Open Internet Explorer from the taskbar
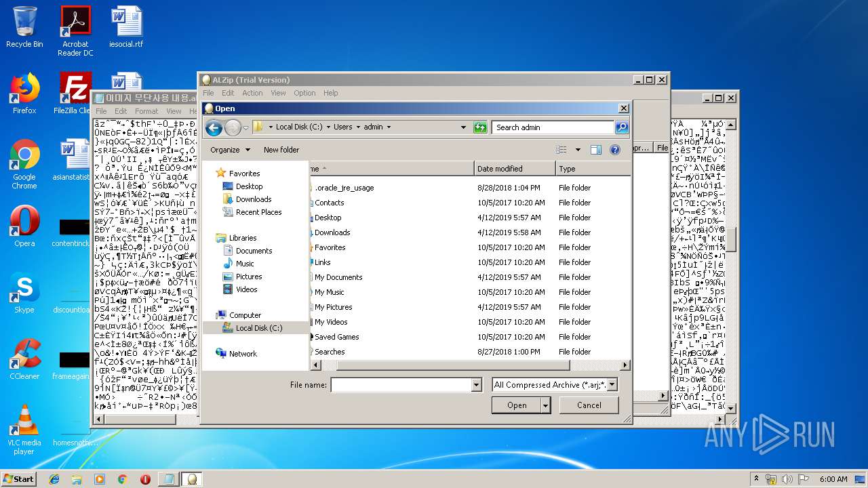This screenshot has height=488, width=868. 54,479
